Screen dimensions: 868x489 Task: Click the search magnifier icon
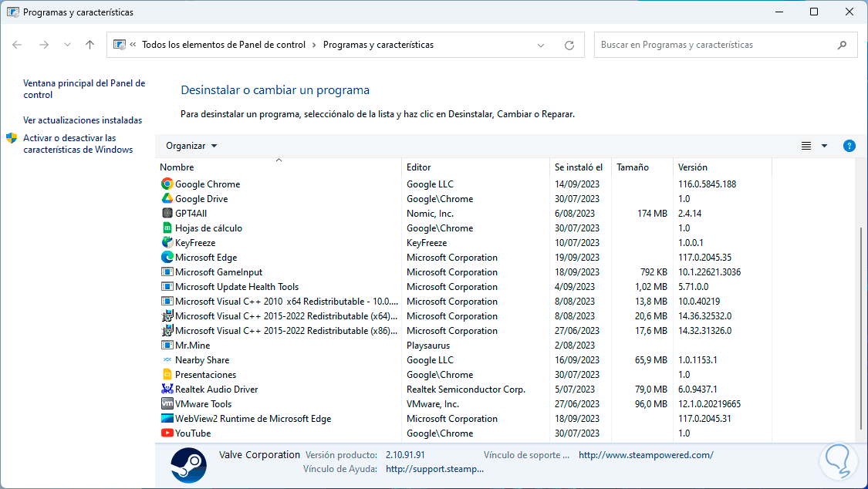point(842,45)
